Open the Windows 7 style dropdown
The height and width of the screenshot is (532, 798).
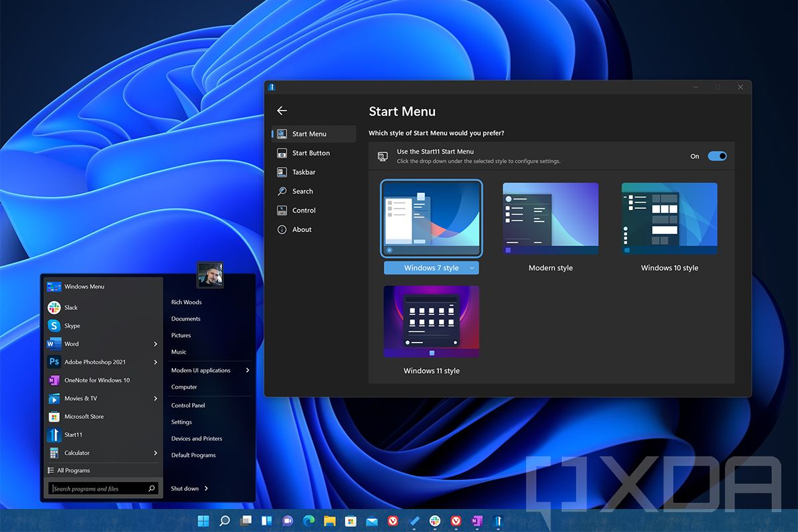point(472,268)
